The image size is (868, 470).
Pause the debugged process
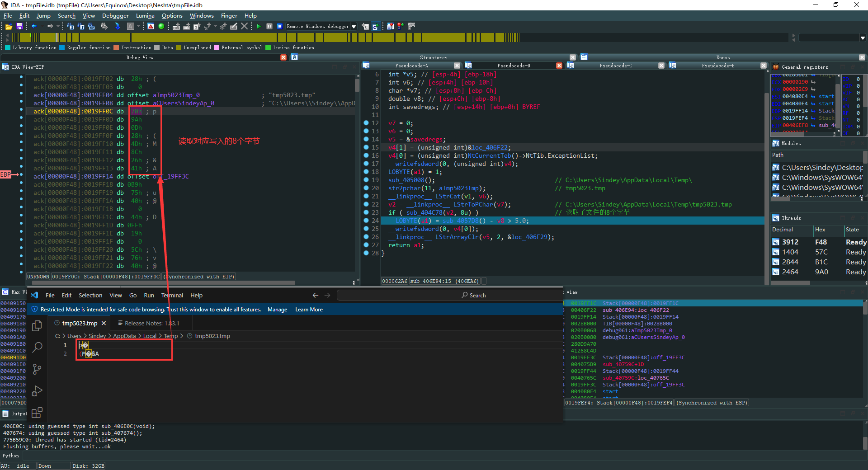pos(269,27)
